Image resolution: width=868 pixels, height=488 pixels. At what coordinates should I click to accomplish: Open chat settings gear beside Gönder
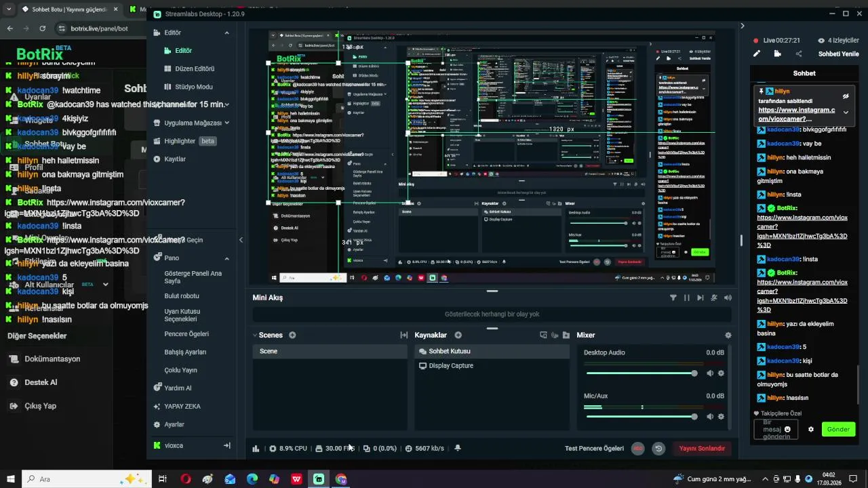(x=811, y=429)
